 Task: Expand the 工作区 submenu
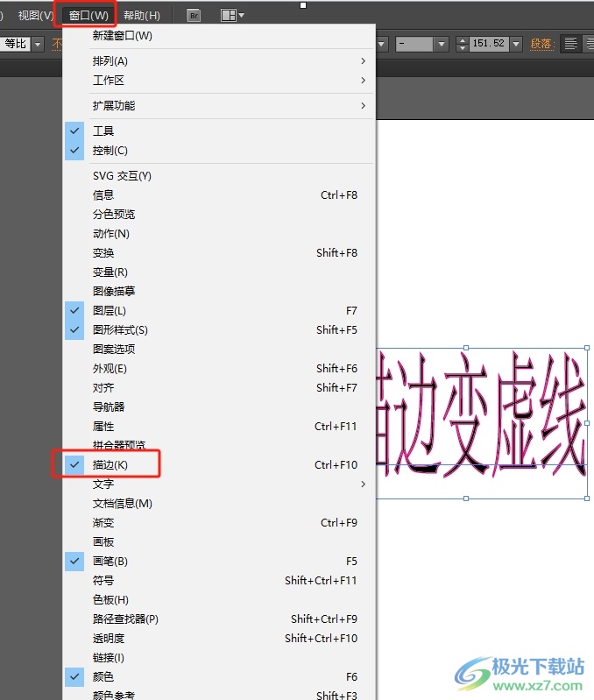pos(219,81)
